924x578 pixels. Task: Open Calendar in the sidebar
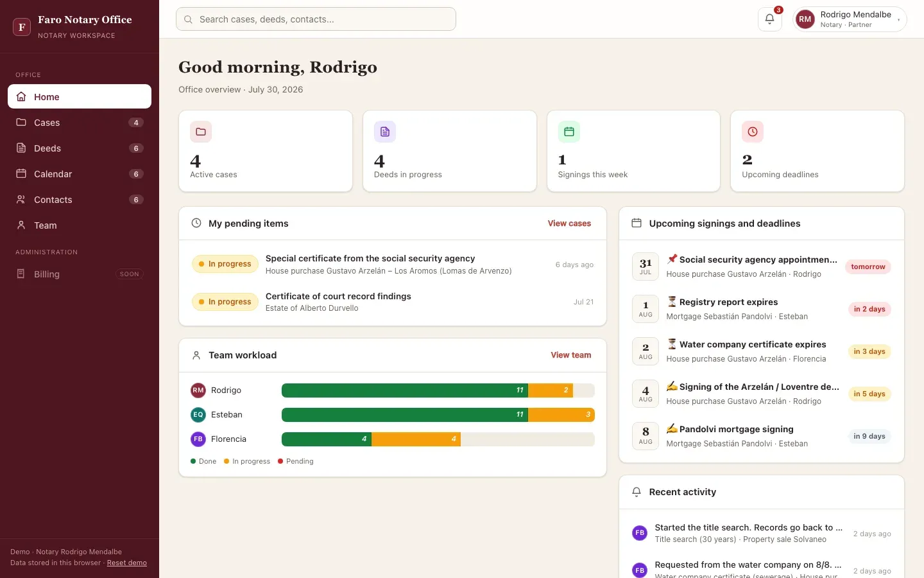tap(80, 174)
